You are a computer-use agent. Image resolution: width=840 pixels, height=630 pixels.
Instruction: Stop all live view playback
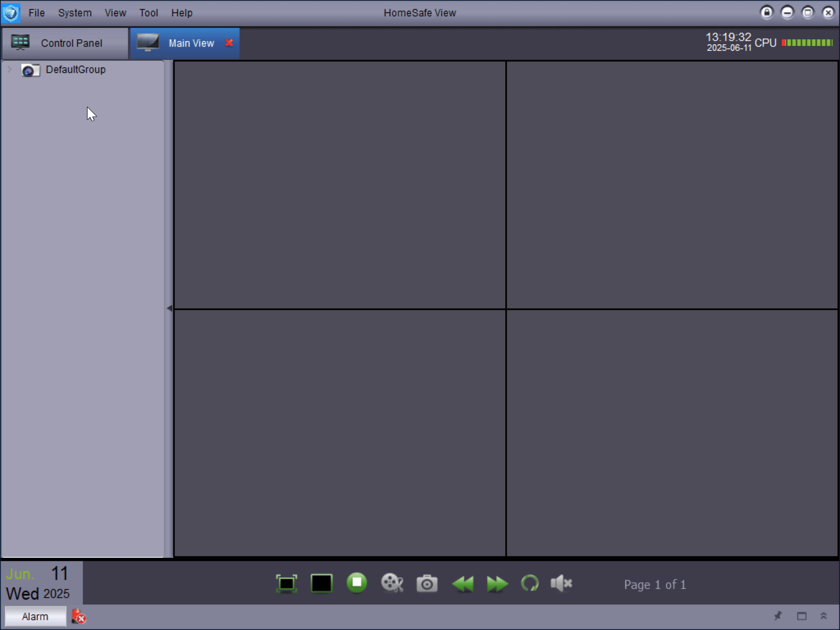pyautogui.click(x=357, y=582)
